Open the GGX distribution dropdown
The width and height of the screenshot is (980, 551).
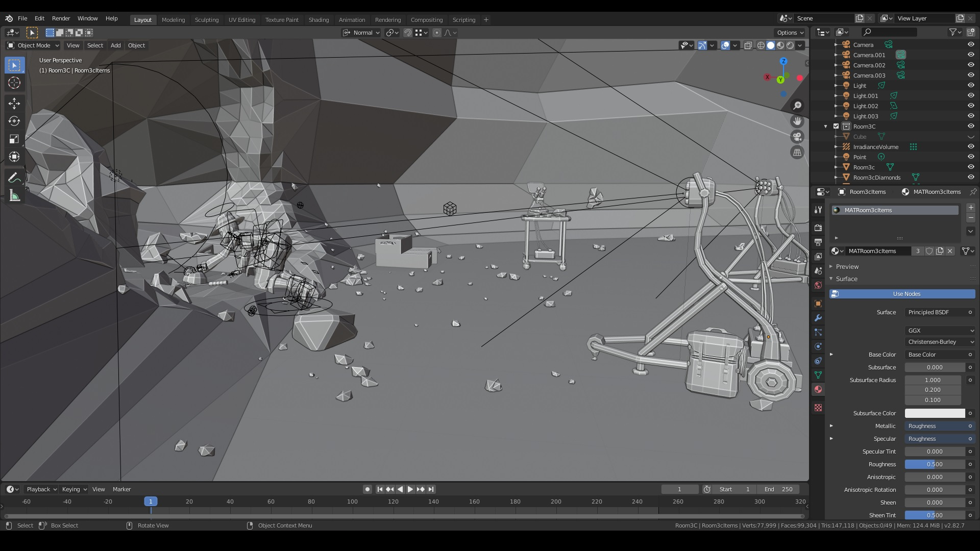click(x=940, y=331)
